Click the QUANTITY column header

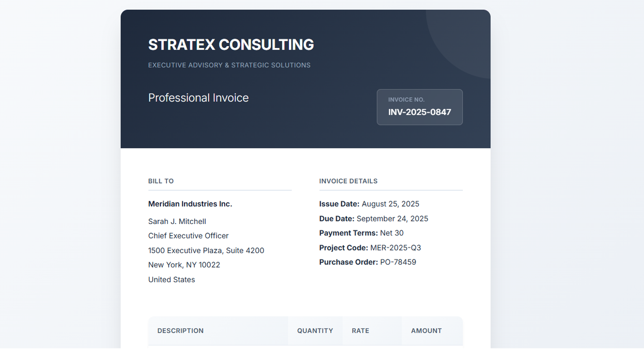[315, 331]
